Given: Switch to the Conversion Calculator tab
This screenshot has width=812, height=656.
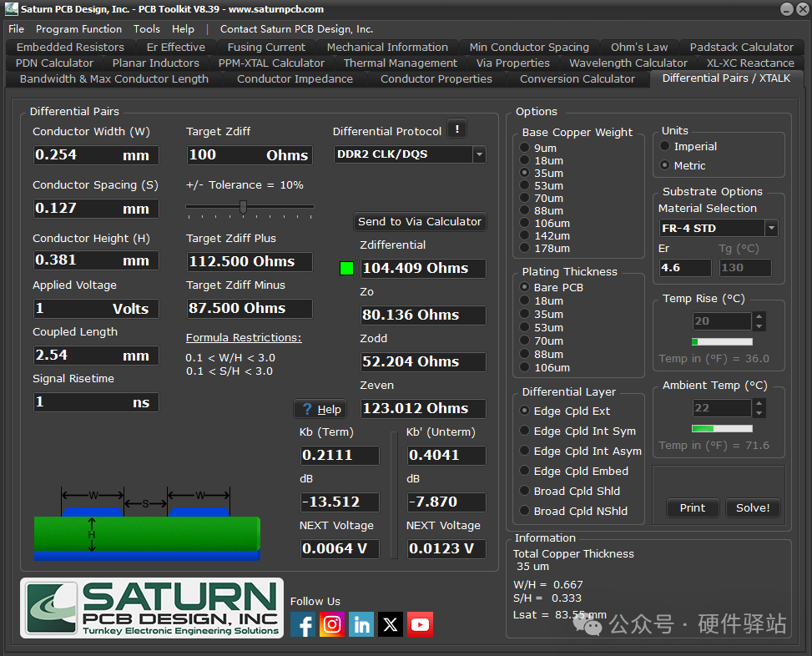Looking at the screenshot, I should pos(577,79).
